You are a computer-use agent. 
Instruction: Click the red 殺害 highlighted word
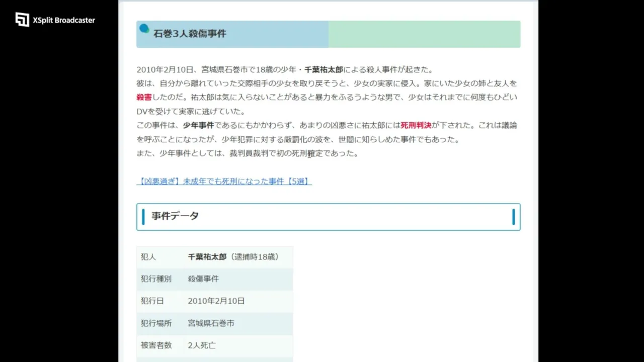tap(144, 97)
